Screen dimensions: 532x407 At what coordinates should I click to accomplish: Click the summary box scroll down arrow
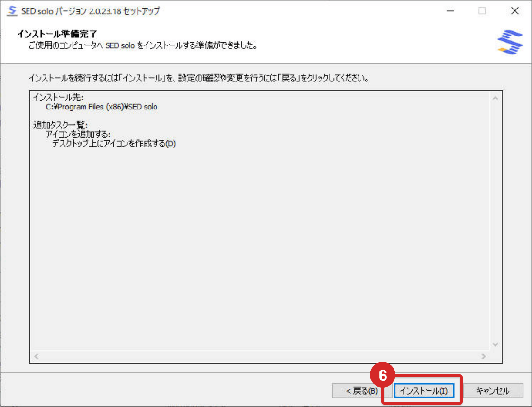click(495, 344)
